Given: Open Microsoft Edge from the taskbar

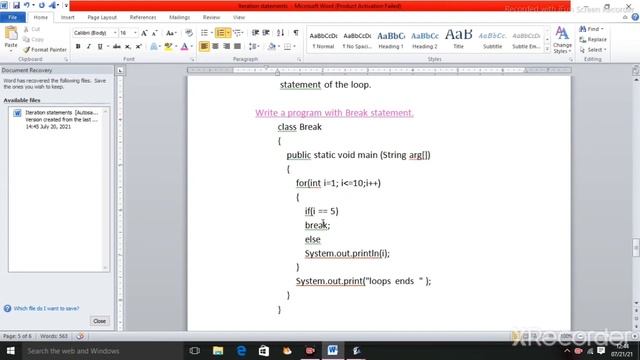Looking at the screenshot, I should [241, 351].
